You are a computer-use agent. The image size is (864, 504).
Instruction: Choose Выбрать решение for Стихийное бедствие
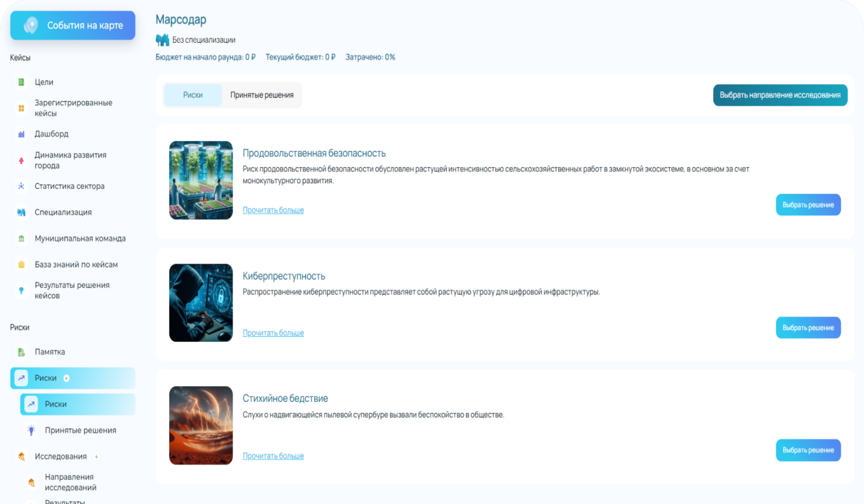coord(808,450)
